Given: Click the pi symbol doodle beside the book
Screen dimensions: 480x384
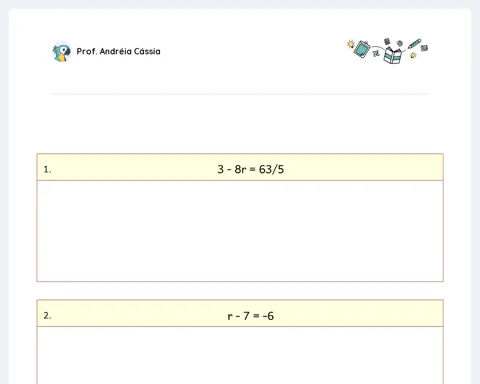Looking at the screenshot, I should (376, 53).
